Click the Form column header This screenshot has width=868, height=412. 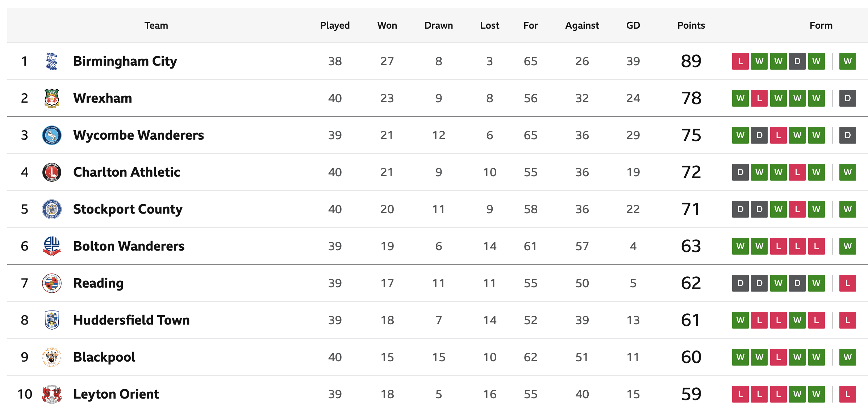coord(821,25)
